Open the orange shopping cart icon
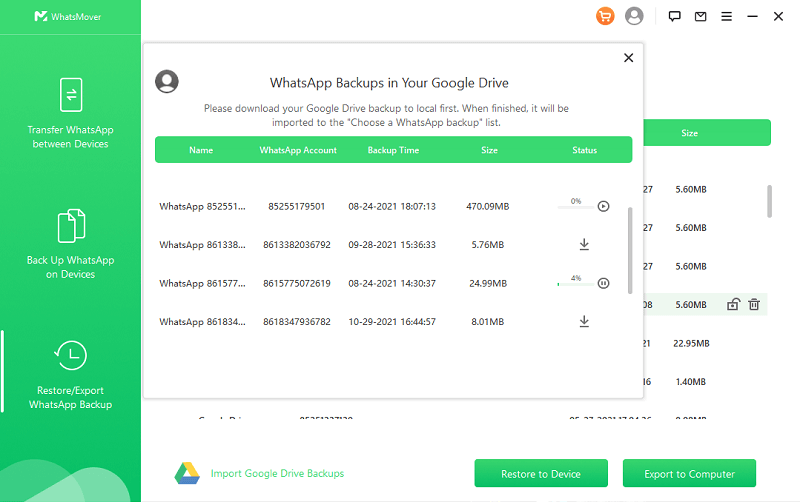800x502 pixels. (605, 16)
